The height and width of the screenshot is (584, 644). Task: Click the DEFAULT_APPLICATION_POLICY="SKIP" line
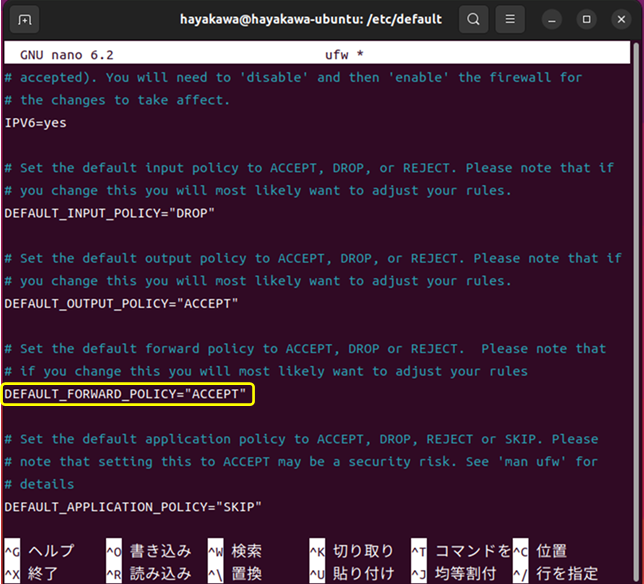tap(133, 507)
